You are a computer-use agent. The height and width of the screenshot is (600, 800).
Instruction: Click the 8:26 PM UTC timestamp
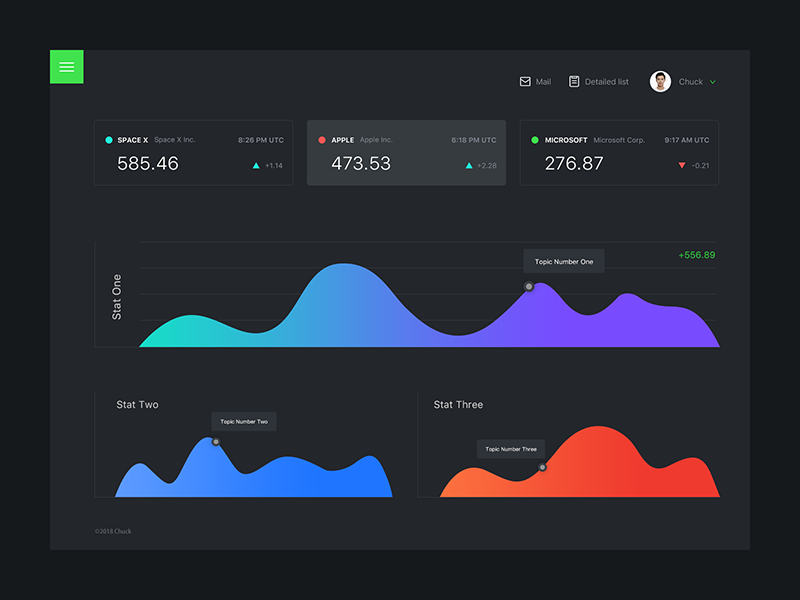pyautogui.click(x=261, y=140)
